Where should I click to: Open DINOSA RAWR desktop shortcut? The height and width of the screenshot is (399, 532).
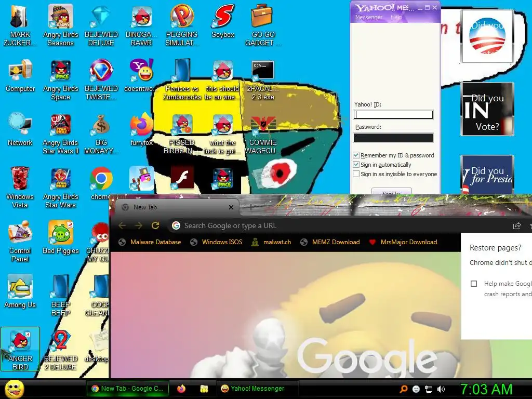(x=141, y=25)
